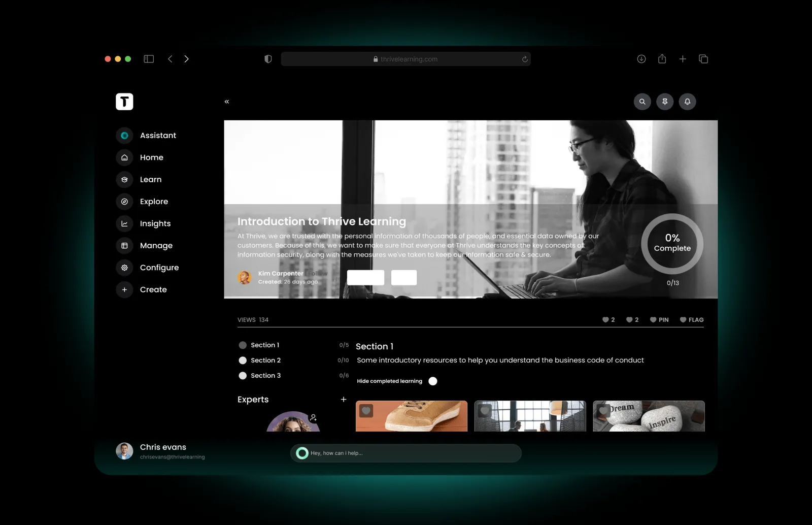Click the Chris evans account name
This screenshot has height=525, width=812.
coord(163,447)
